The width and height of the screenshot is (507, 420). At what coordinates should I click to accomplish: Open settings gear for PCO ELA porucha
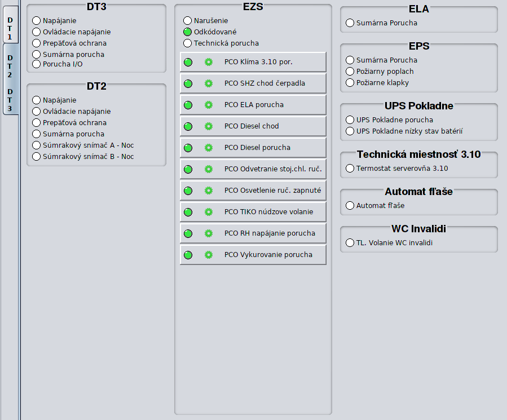pyautogui.click(x=208, y=105)
